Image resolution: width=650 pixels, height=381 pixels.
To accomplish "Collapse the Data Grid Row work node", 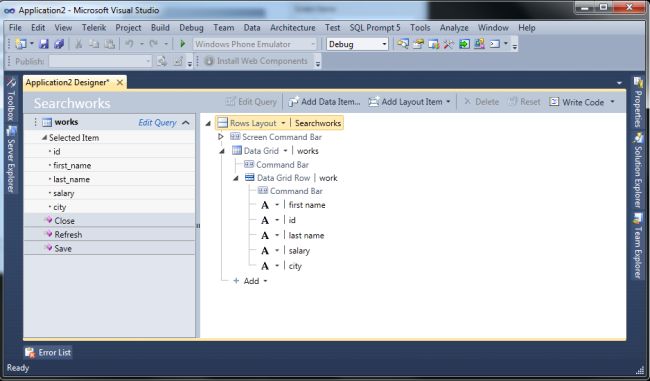I will click(235, 178).
